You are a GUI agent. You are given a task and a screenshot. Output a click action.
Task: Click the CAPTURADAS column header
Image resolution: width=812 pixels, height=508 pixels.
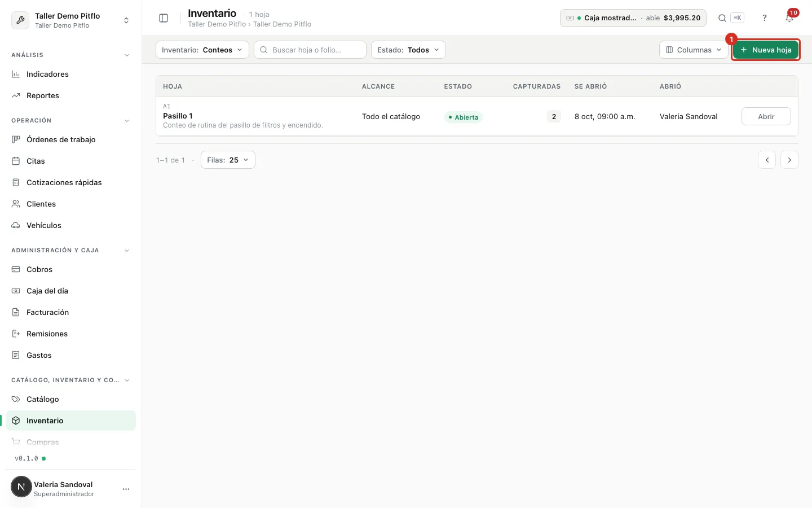click(537, 86)
